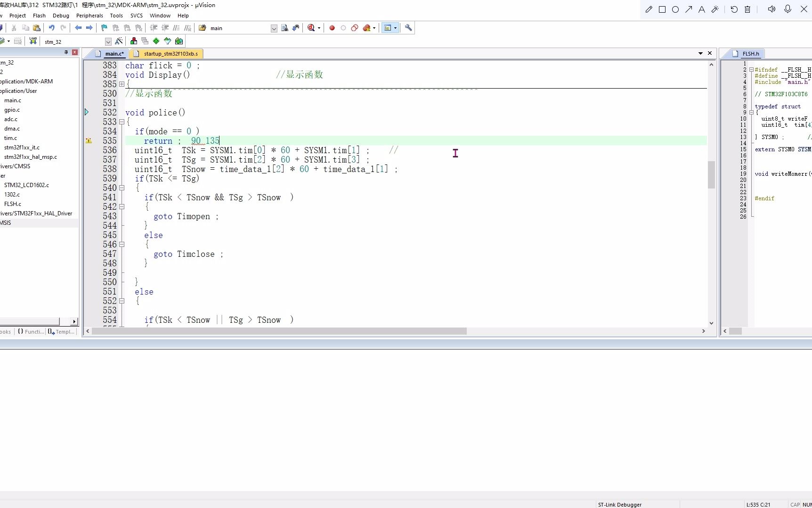Select the pencil tool in the annotation bar
Image resolution: width=812 pixels, height=508 pixels.
click(x=649, y=9)
